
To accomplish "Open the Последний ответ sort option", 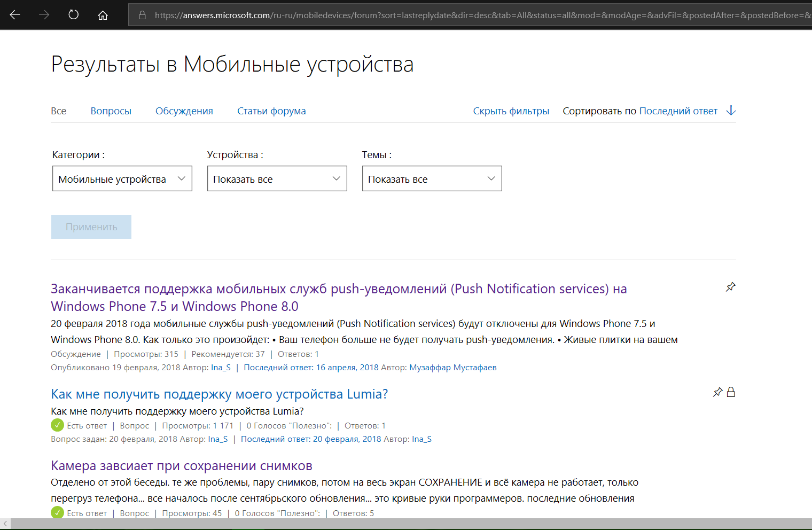I will pos(678,111).
